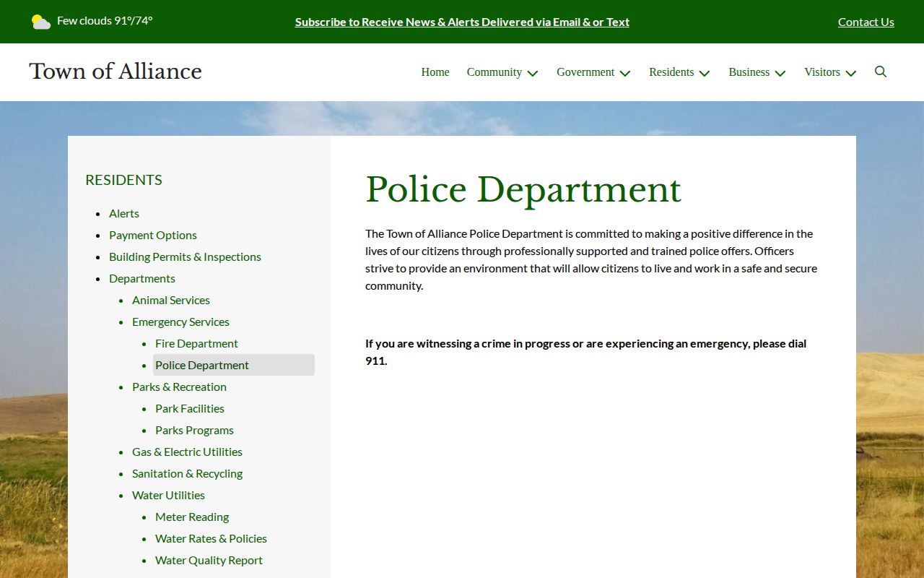Viewport: 924px width, 578px height.
Task: Open Payment Options in sidebar
Action: pyautogui.click(x=153, y=235)
